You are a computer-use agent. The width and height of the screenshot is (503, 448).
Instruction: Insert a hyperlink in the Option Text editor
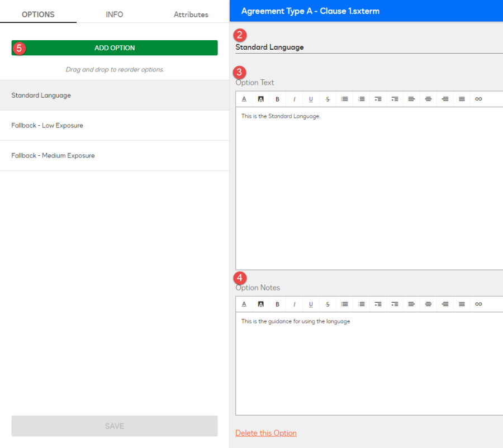pos(479,99)
